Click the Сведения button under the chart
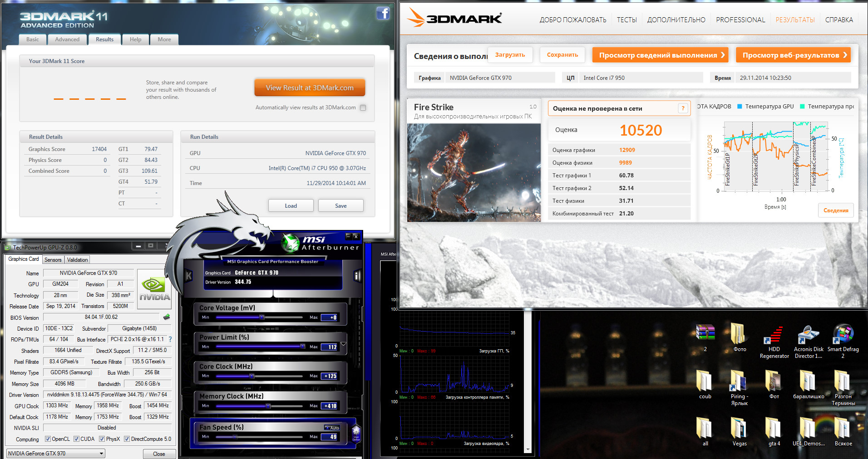The image size is (868, 459). point(836,210)
